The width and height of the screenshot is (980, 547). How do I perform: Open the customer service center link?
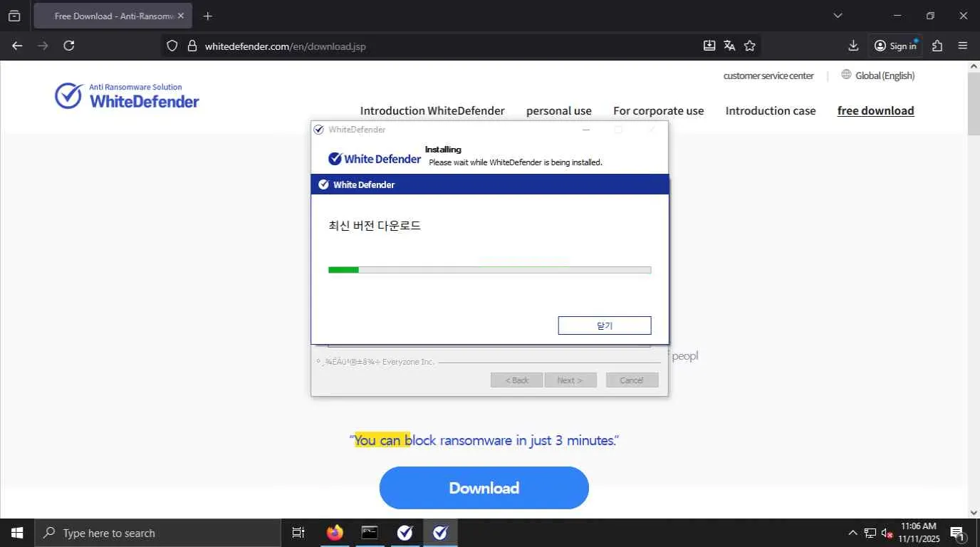[x=768, y=75]
